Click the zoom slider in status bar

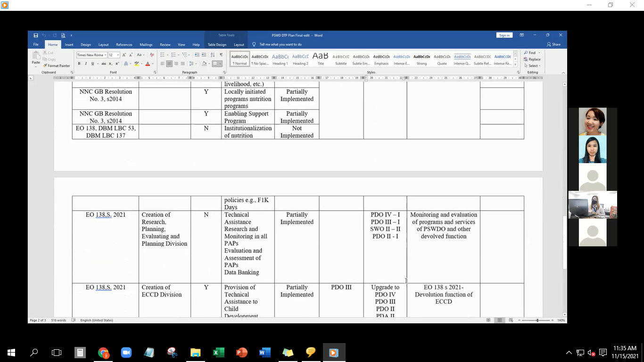(x=537, y=320)
